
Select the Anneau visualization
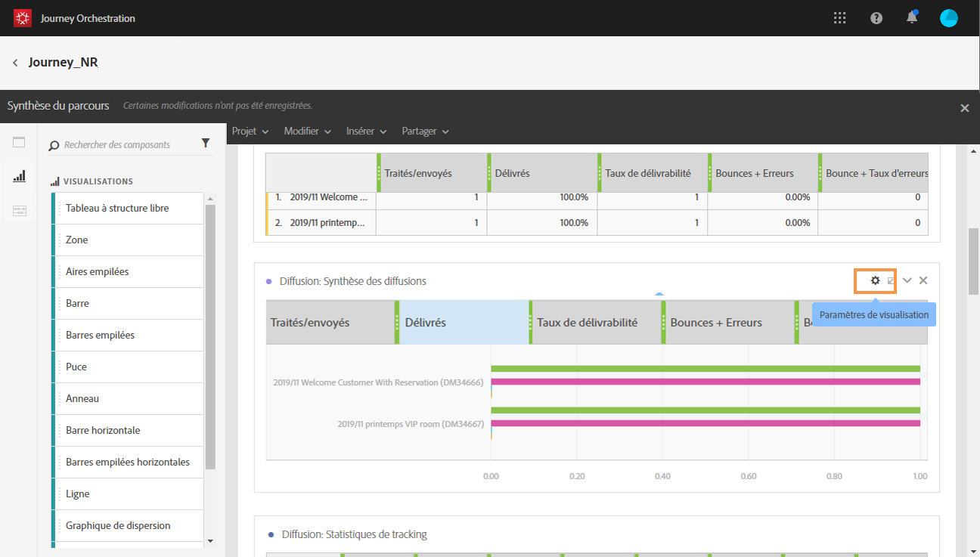(128, 398)
